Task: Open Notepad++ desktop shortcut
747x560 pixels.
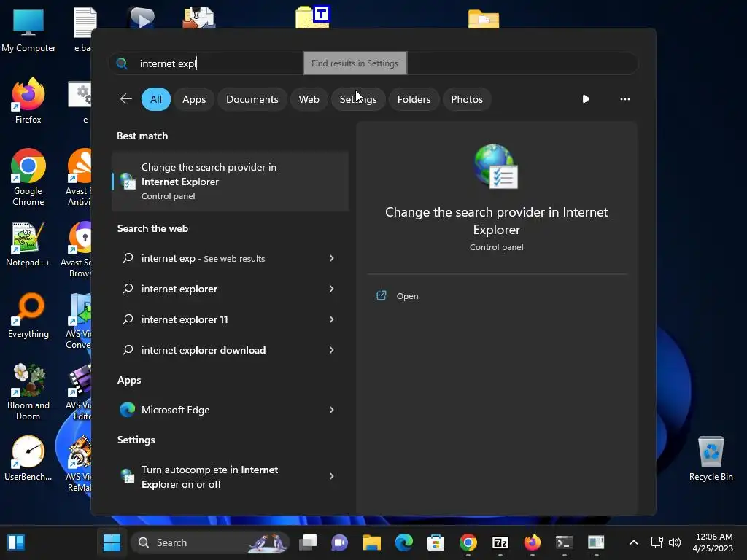Action: 28,244
